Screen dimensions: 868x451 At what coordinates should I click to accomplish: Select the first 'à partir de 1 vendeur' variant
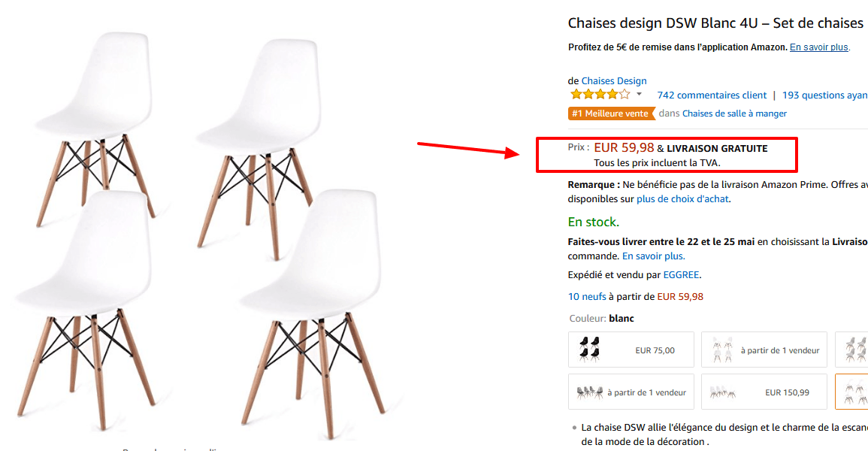[x=764, y=350]
